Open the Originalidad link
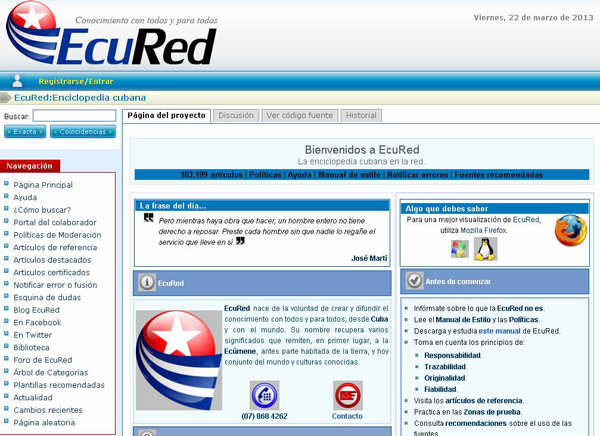Image resolution: width=600 pixels, height=436 pixels. pos(445,378)
